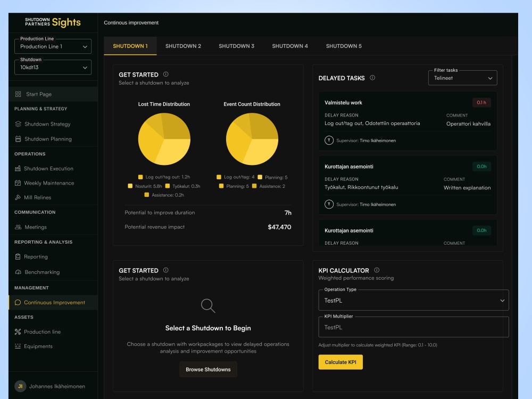This screenshot has width=532, height=399.
Task: Switch to the Shutdown 3 tab
Action: click(x=237, y=46)
